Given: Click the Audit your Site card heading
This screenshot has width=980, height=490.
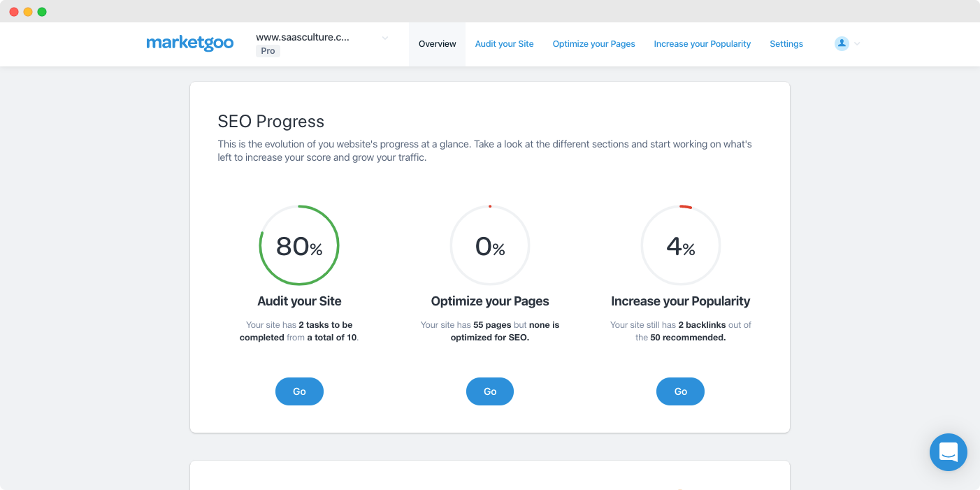Looking at the screenshot, I should click(299, 301).
